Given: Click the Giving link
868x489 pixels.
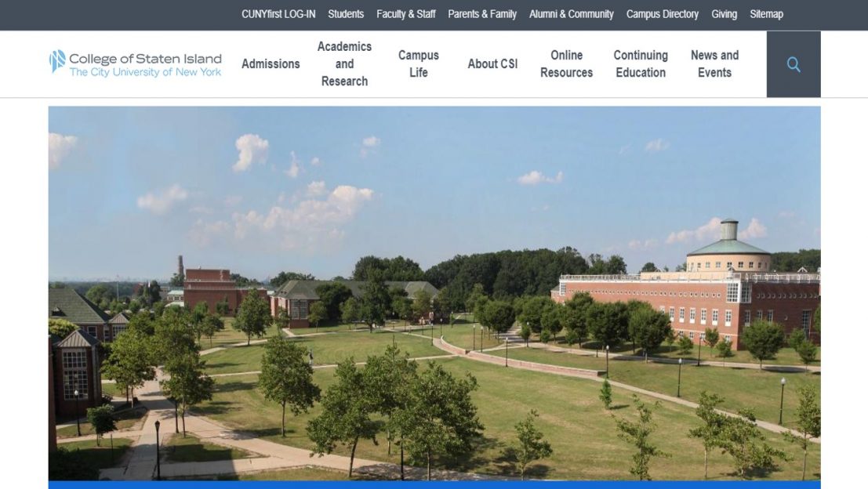Looking at the screenshot, I should (x=724, y=14).
